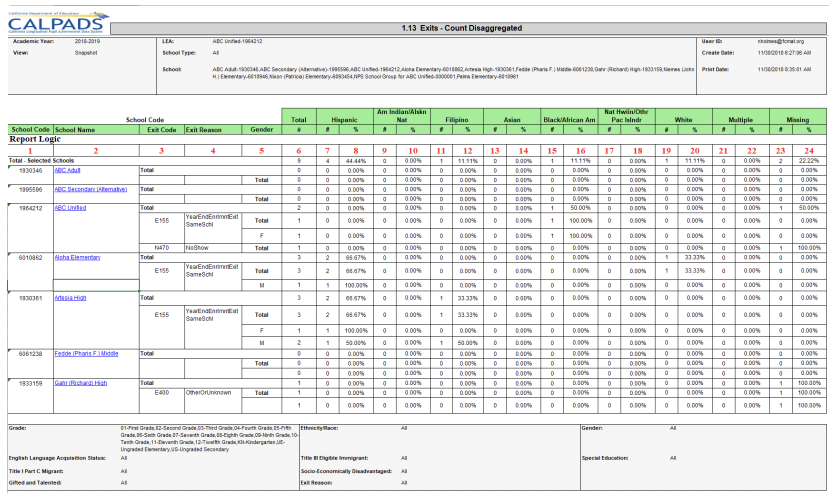Click the 'School Code' column header
Viewport: 835px width, 504px height.
30,129
